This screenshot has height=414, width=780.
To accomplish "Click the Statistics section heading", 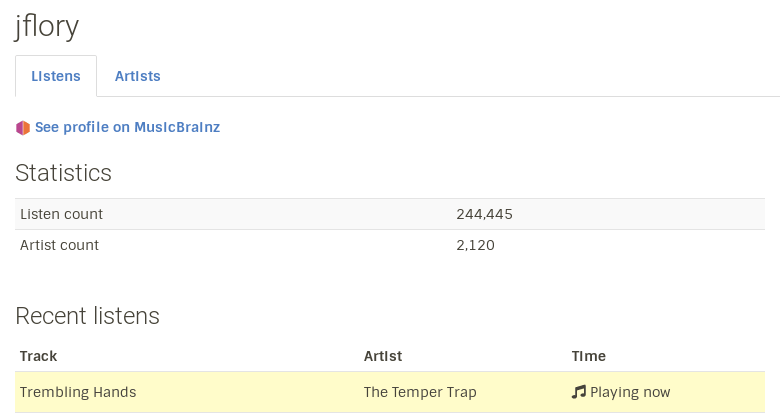I will click(x=63, y=173).
